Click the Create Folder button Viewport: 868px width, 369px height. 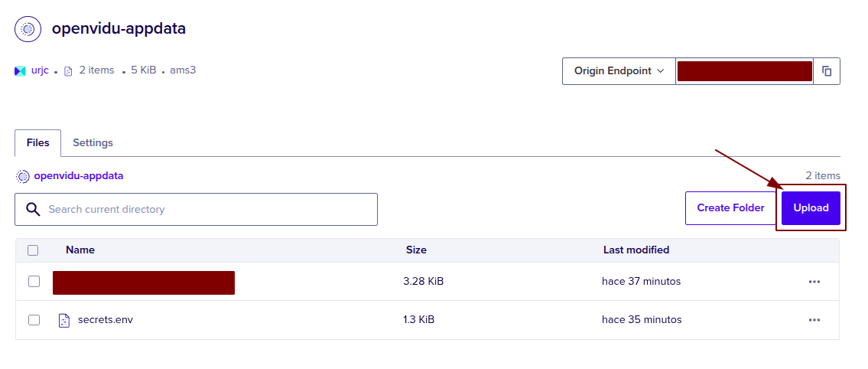pyautogui.click(x=730, y=208)
